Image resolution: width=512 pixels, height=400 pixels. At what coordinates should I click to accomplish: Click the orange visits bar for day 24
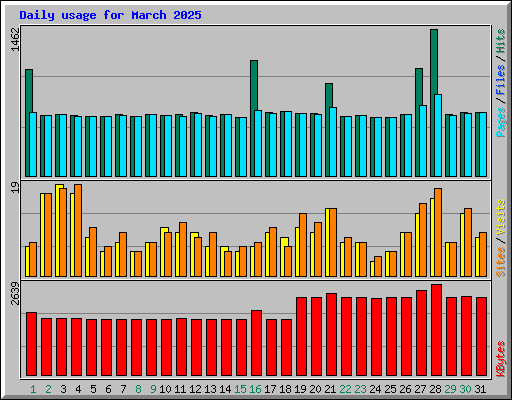click(x=378, y=266)
